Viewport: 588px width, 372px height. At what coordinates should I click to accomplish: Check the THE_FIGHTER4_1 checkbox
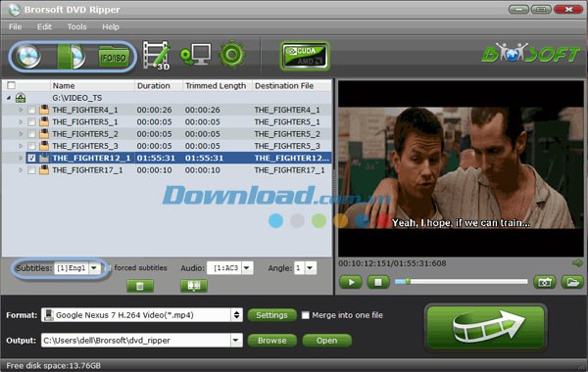[32, 111]
